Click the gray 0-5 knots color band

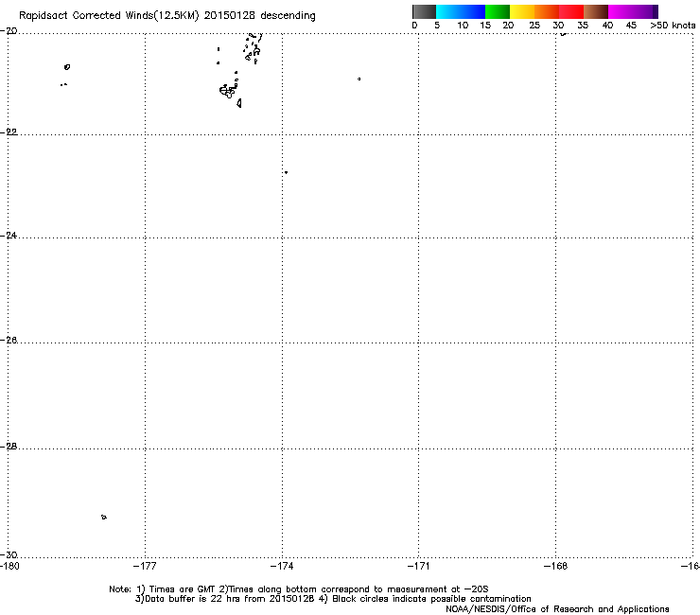424,11
